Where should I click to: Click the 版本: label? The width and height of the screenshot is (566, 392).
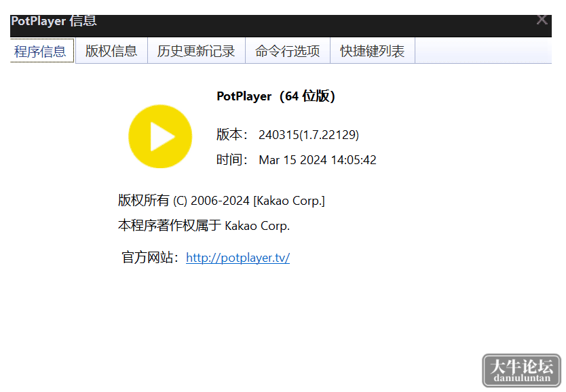[x=232, y=134]
